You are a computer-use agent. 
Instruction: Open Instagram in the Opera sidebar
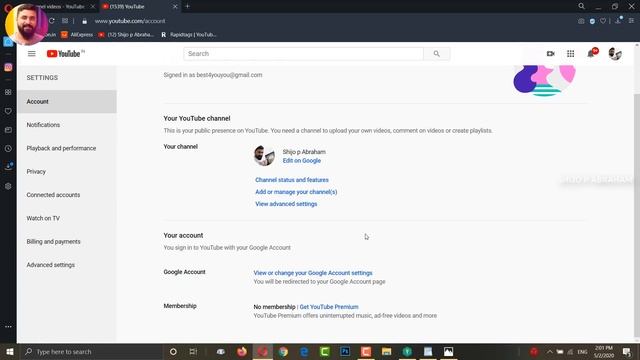pos(8,67)
